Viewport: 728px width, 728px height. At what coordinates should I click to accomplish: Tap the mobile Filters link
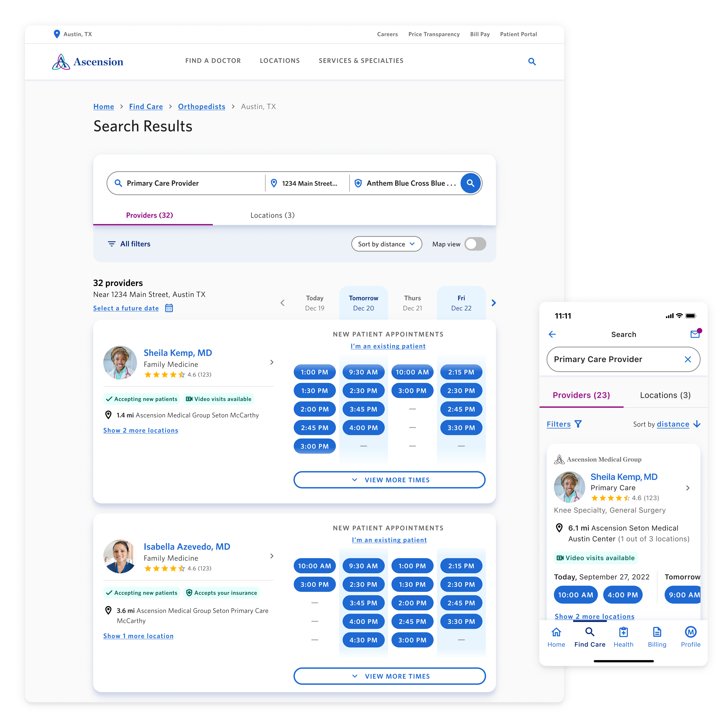(x=558, y=424)
